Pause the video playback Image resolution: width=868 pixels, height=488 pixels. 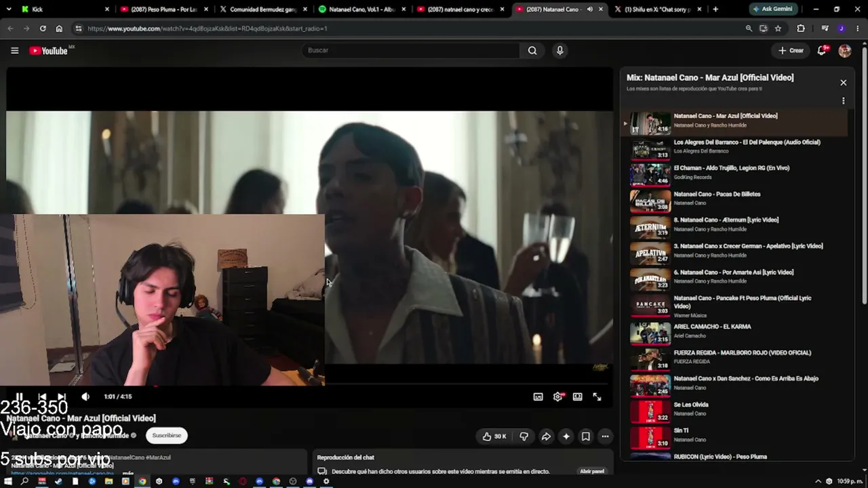(x=20, y=396)
